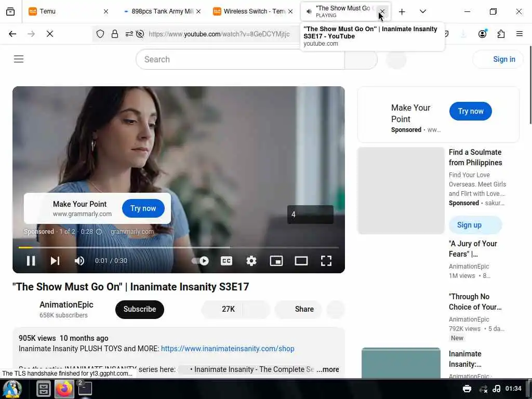Click ad info icon next to 0:28

[99, 232]
